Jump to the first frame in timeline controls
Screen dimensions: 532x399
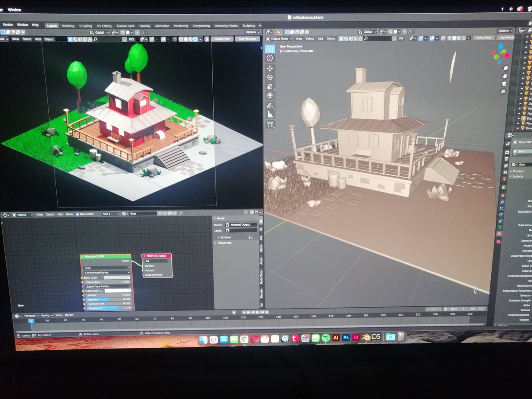tap(244, 313)
